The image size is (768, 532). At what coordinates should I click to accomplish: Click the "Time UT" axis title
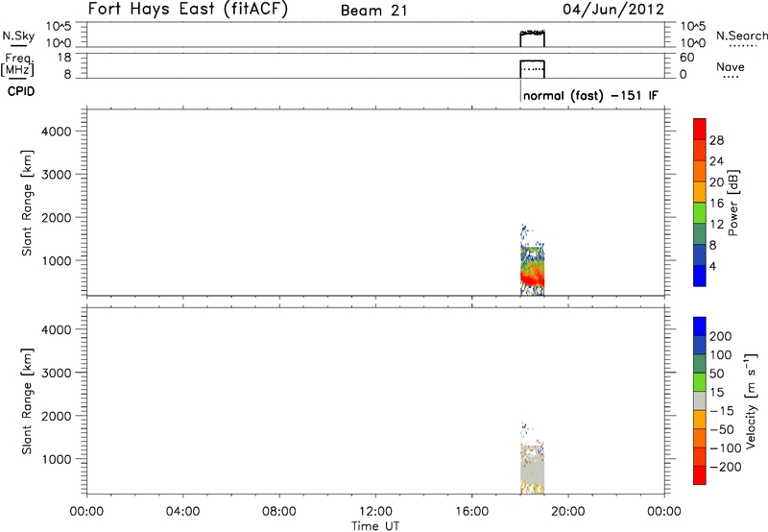coord(375,526)
